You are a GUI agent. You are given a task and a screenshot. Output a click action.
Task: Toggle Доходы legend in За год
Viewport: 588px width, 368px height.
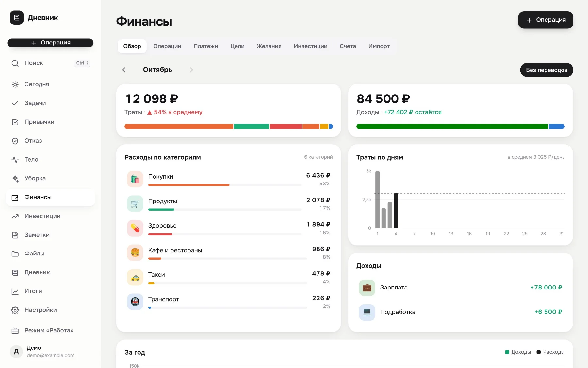[x=518, y=352]
